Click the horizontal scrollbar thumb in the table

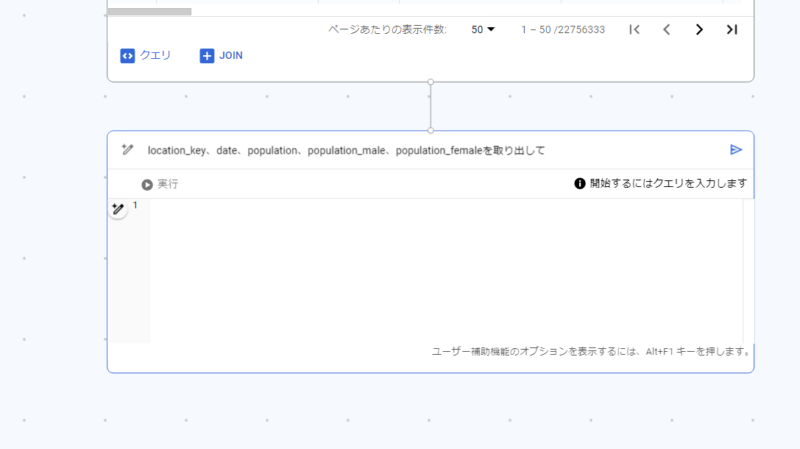149,11
